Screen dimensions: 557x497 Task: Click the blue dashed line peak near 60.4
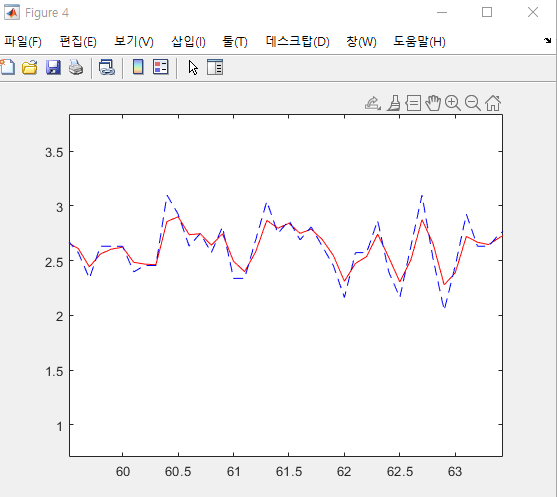pyautogui.click(x=167, y=196)
